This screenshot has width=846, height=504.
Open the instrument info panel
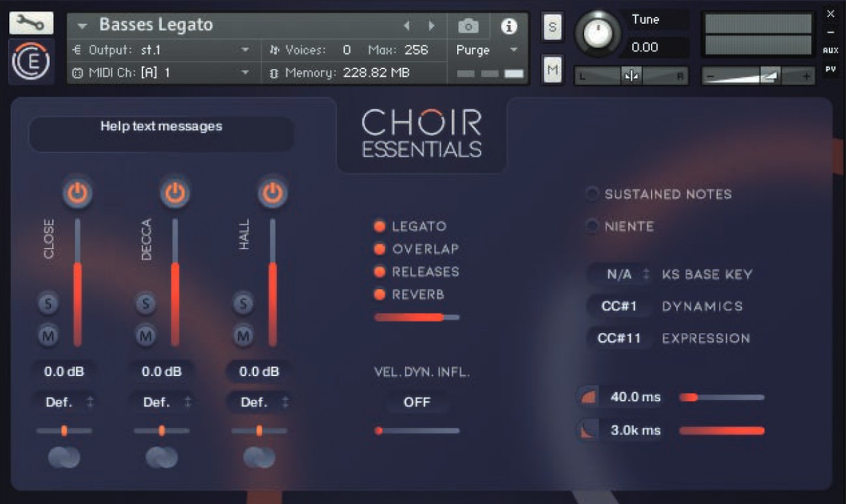tap(508, 26)
